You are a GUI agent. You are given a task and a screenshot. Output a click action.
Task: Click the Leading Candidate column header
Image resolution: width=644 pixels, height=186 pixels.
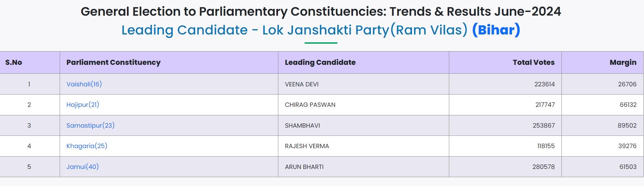pos(320,62)
